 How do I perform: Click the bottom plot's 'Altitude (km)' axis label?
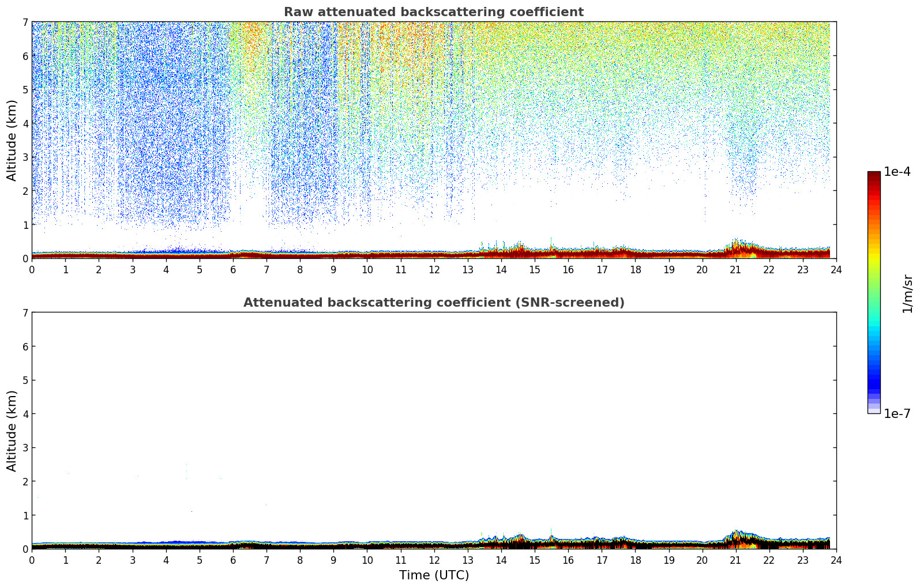12,431
